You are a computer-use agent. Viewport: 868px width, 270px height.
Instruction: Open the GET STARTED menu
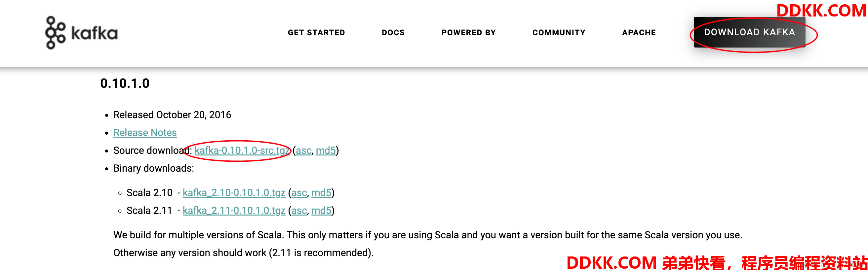[x=316, y=33]
